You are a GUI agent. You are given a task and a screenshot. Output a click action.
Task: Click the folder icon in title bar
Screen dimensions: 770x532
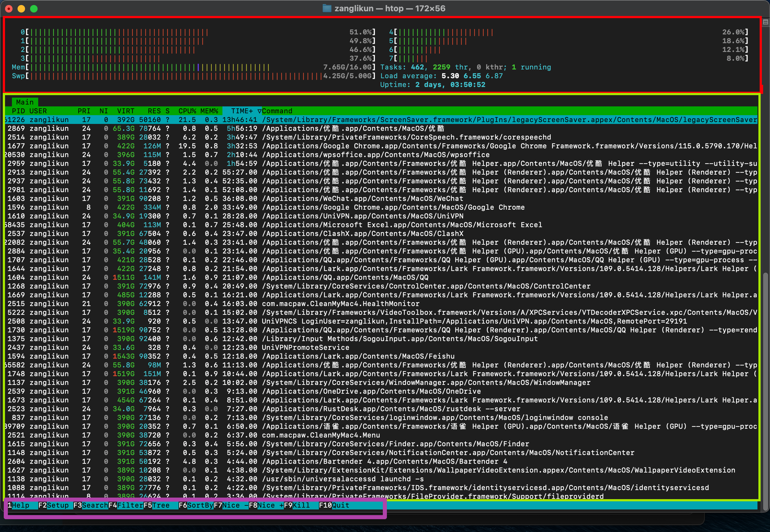[327, 8]
